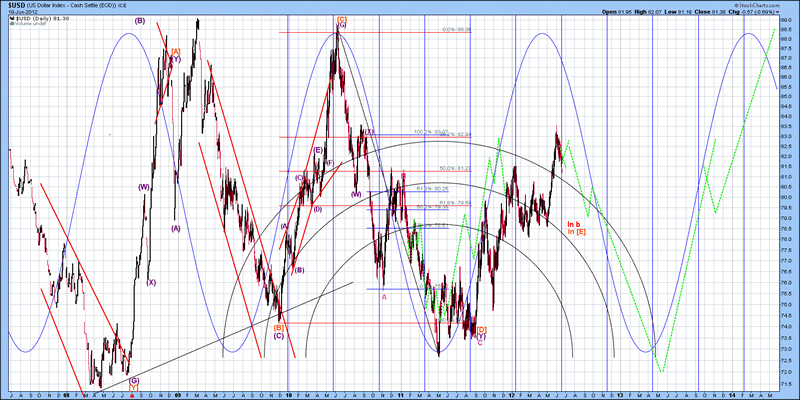
Task: Select the red 'In b' annotation
Action: 574,224
